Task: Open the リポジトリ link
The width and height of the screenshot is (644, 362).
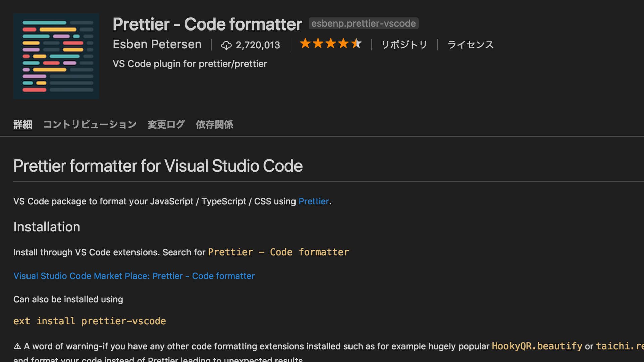Action: pos(404,44)
